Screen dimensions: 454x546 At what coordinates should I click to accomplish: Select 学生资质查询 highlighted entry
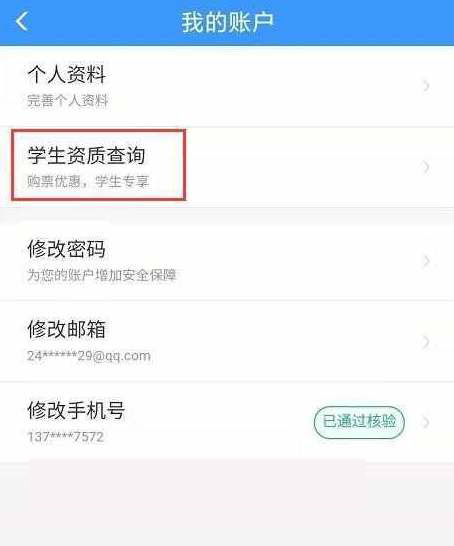click(227, 167)
